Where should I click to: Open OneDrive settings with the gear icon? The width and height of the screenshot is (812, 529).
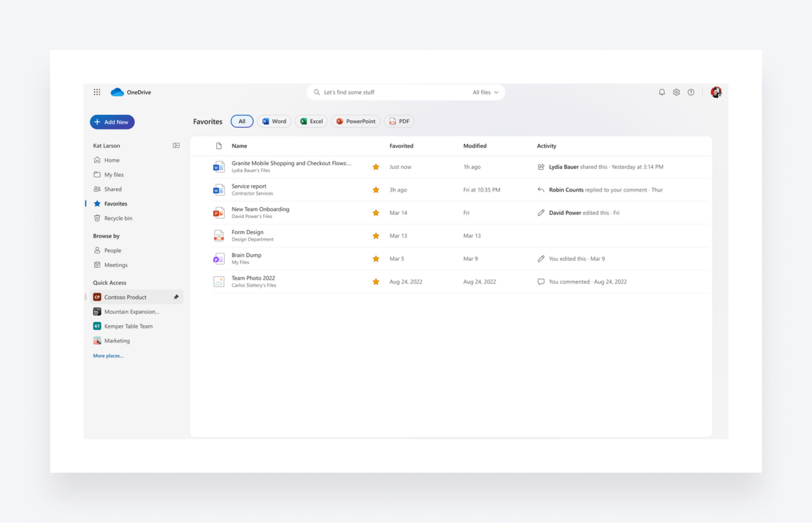(x=676, y=92)
